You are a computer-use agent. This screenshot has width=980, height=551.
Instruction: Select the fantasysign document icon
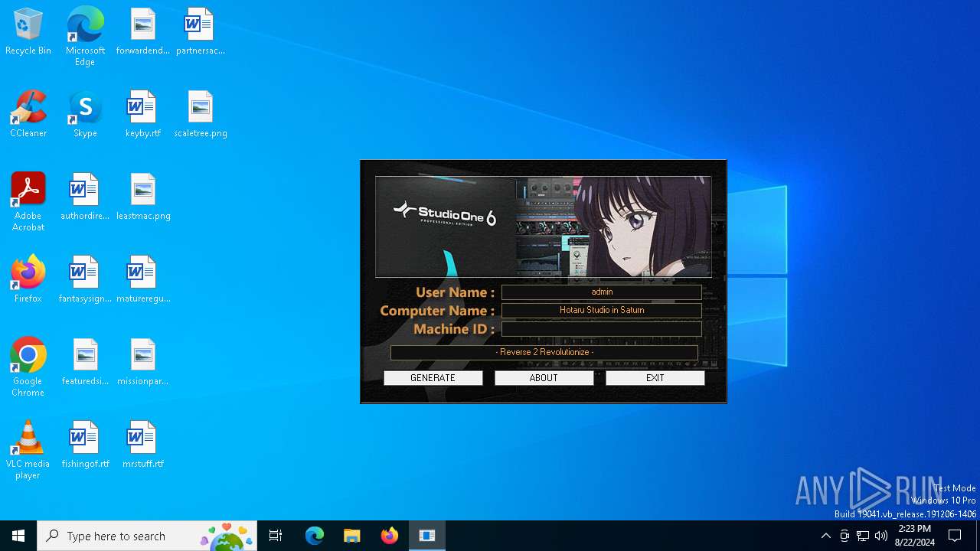(x=85, y=280)
